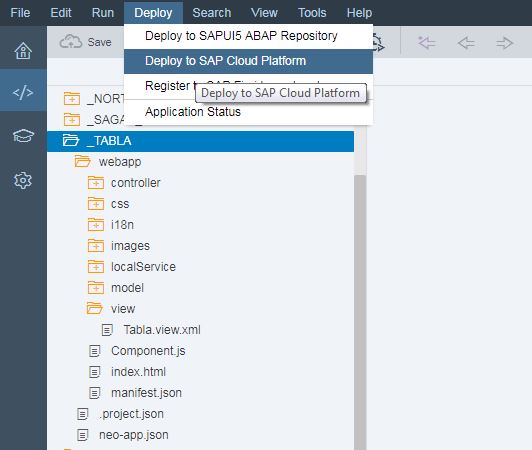532x450 pixels.
Task: Open the manifest.json file
Action: click(146, 393)
